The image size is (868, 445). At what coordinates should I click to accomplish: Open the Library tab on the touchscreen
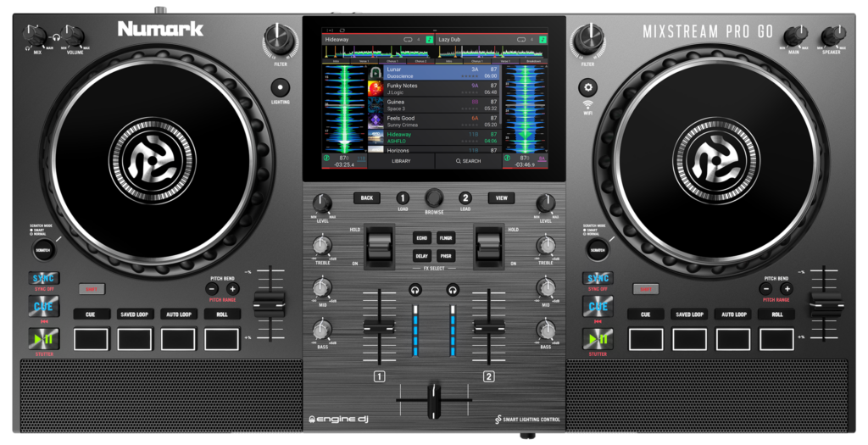pyautogui.click(x=401, y=160)
